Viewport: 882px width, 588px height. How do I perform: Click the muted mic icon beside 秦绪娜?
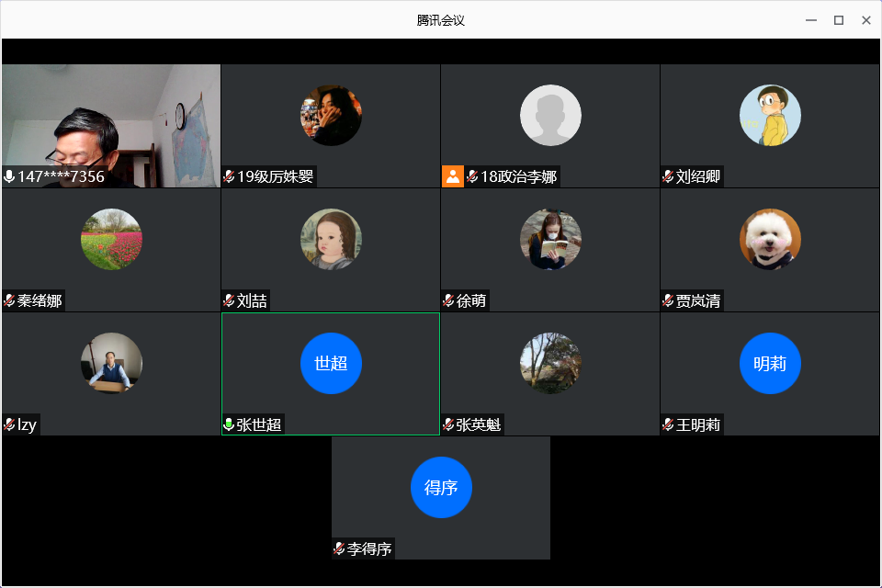tap(9, 300)
